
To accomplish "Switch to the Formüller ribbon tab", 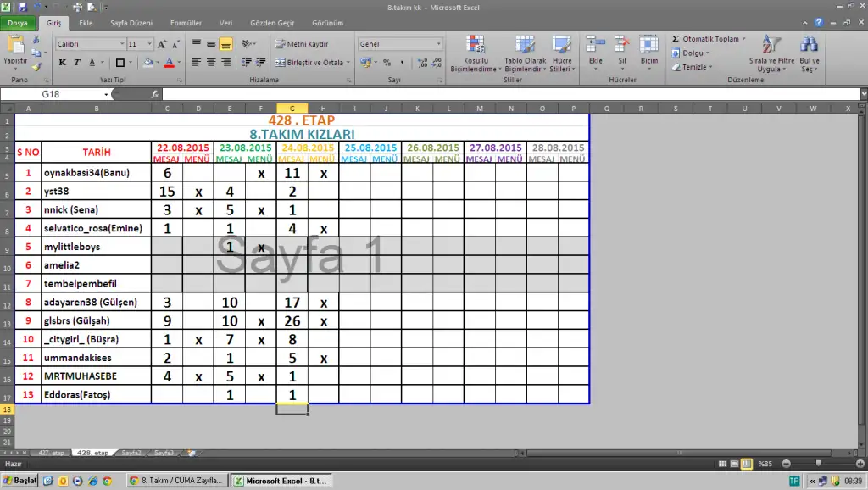I will click(186, 23).
